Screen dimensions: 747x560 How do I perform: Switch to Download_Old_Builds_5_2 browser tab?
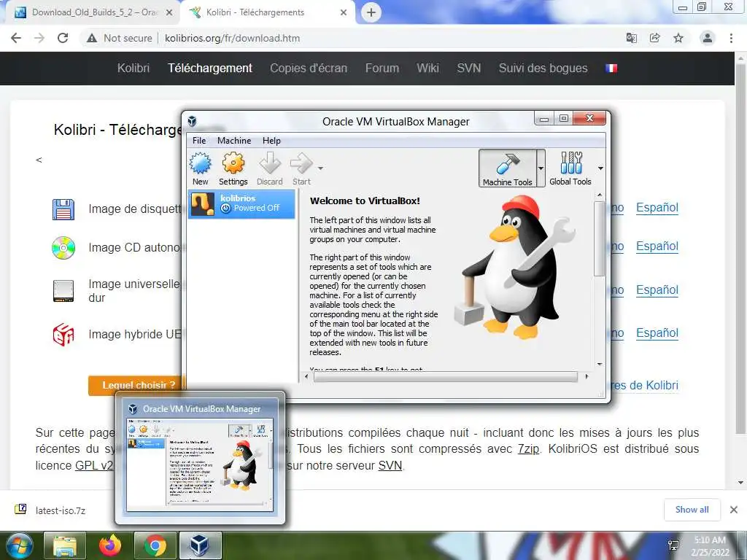pos(94,12)
